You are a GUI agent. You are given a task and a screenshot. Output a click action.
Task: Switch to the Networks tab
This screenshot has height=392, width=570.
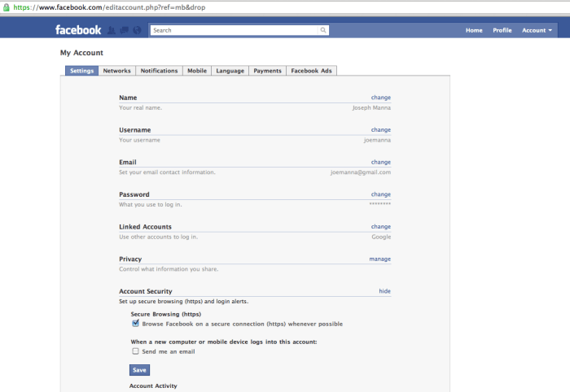point(116,71)
